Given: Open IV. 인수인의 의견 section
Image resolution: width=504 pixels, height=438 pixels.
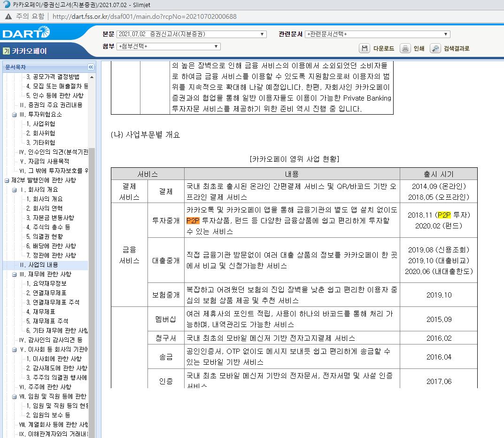Looking at the screenshot, I should (x=54, y=152).
